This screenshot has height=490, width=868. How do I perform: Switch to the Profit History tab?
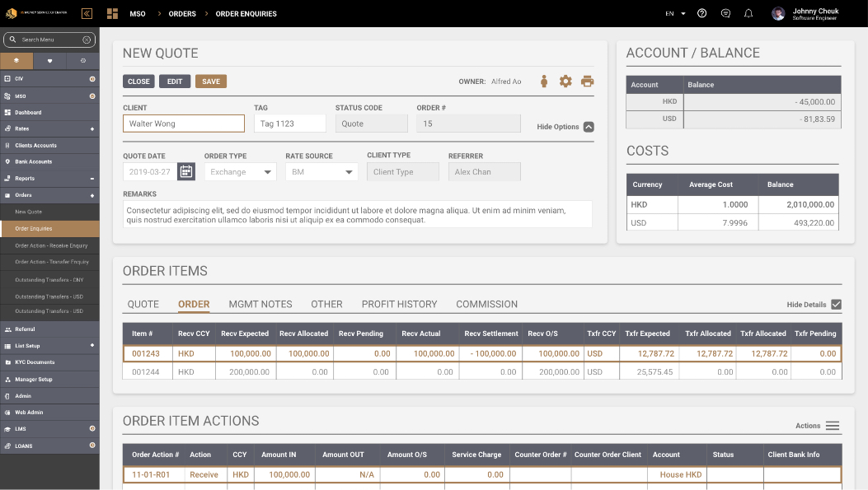399,304
